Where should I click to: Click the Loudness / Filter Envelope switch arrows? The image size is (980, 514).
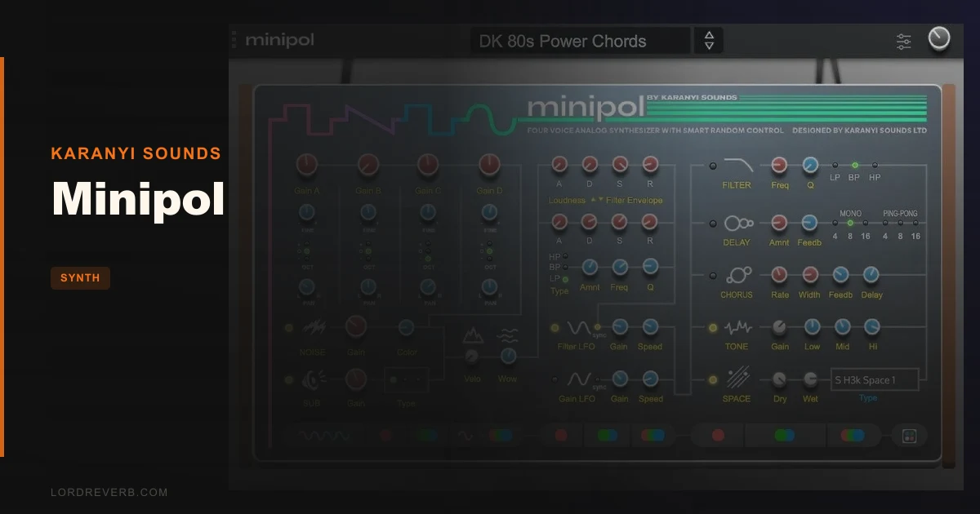pyautogui.click(x=597, y=199)
